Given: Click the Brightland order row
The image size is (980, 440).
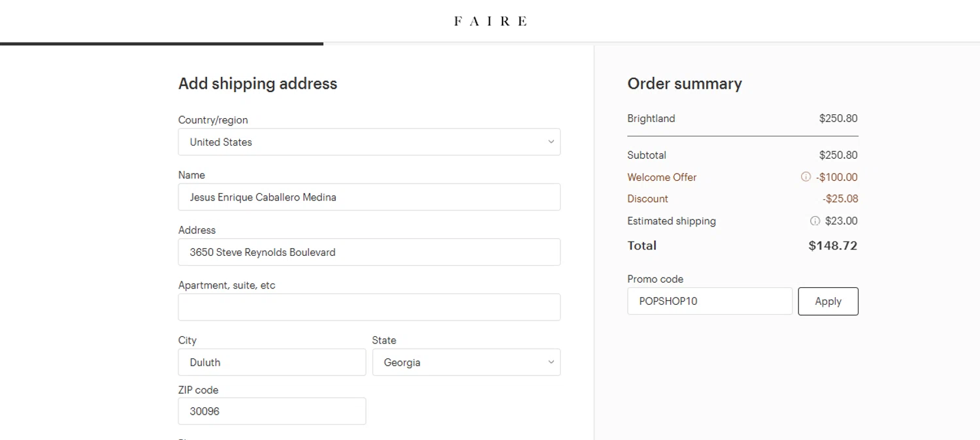Looking at the screenshot, I should click(651, 118).
